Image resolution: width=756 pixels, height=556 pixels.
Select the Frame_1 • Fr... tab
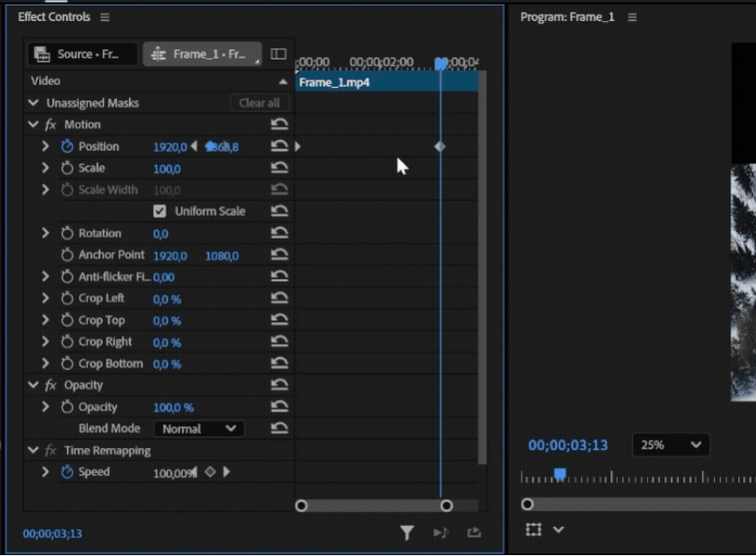(202, 54)
